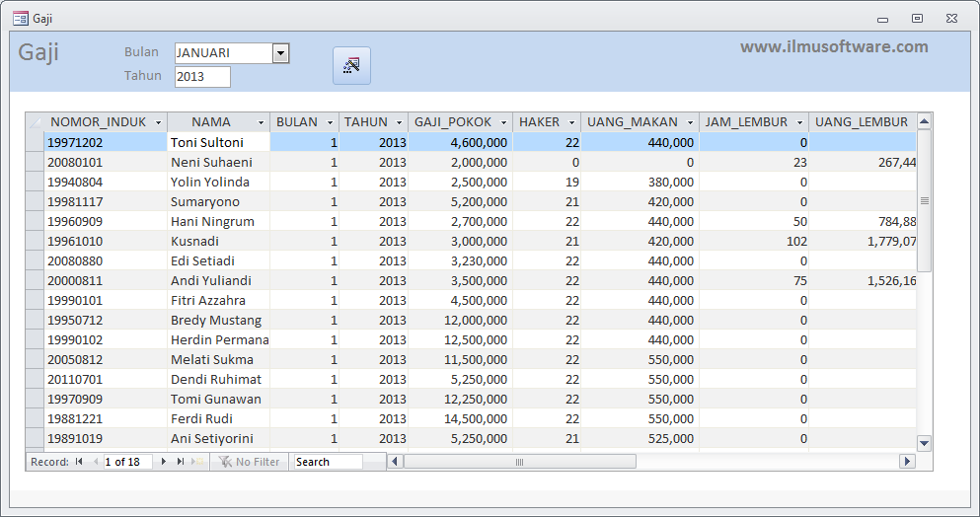The height and width of the screenshot is (517, 980).
Task: Go to next record arrow
Action: pos(163,462)
